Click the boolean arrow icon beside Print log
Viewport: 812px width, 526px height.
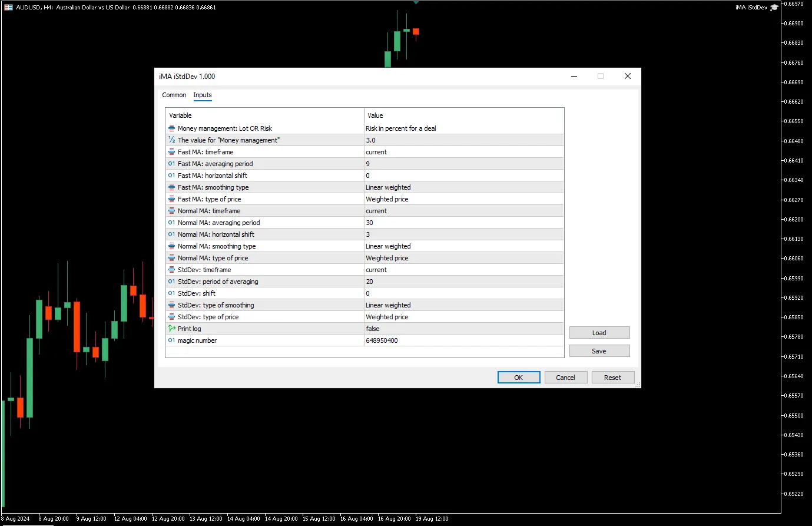point(171,329)
